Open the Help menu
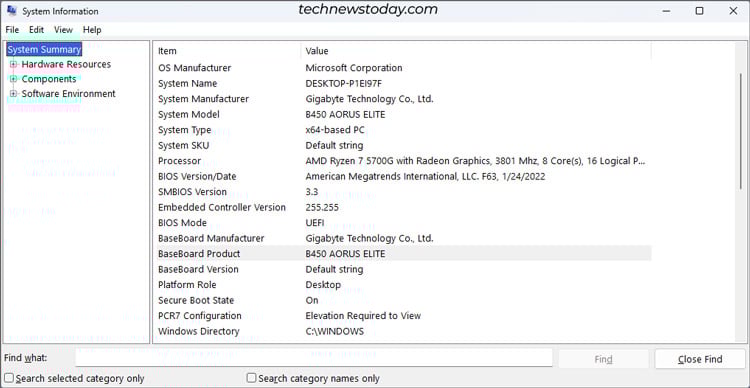750x388 pixels. pyautogui.click(x=92, y=30)
